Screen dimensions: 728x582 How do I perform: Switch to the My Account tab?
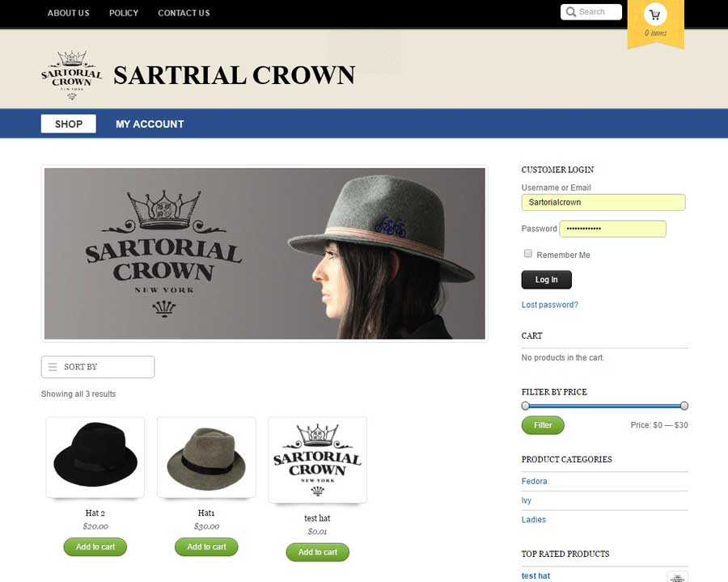pos(150,124)
